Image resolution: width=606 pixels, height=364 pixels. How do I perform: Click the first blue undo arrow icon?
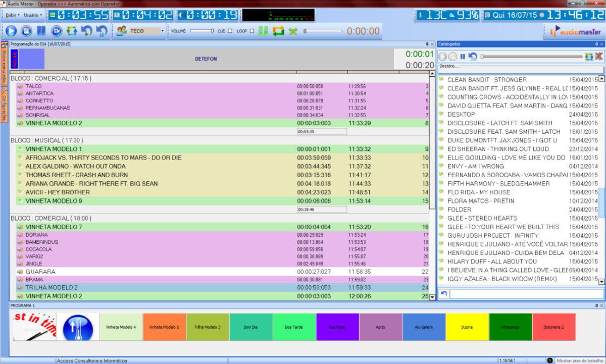click(87, 31)
